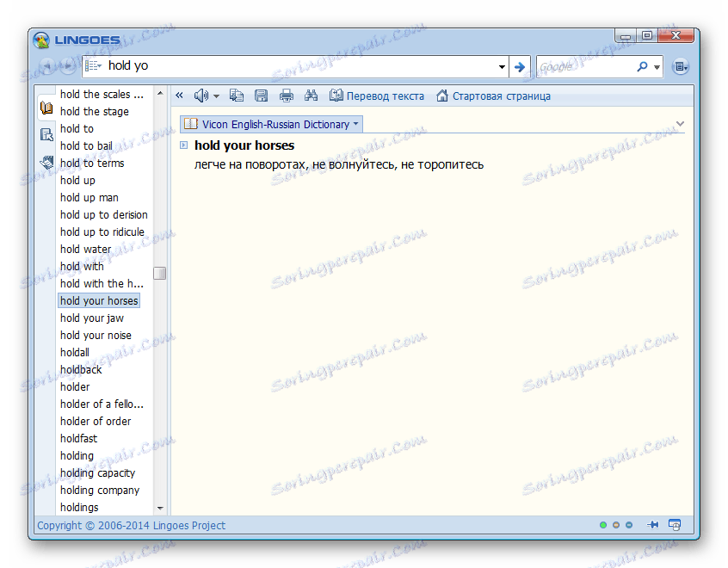Viewport: 728px width, 568px height.
Task: Click the Copyright Lingoes Project link
Action: 131,525
